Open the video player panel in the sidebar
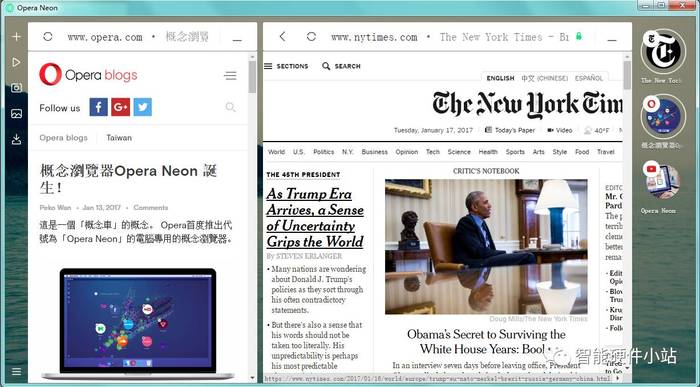 coord(17,62)
